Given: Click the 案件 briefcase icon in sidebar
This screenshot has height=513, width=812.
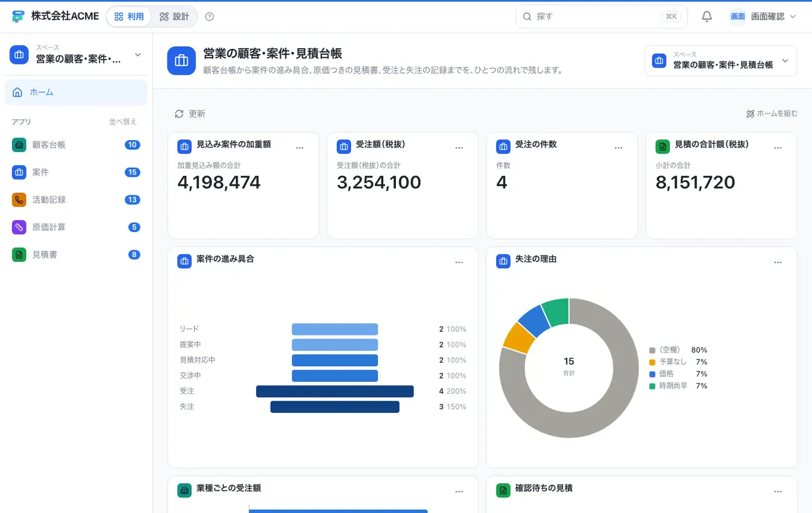Looking at the screenshot, I should coord(19,172).
